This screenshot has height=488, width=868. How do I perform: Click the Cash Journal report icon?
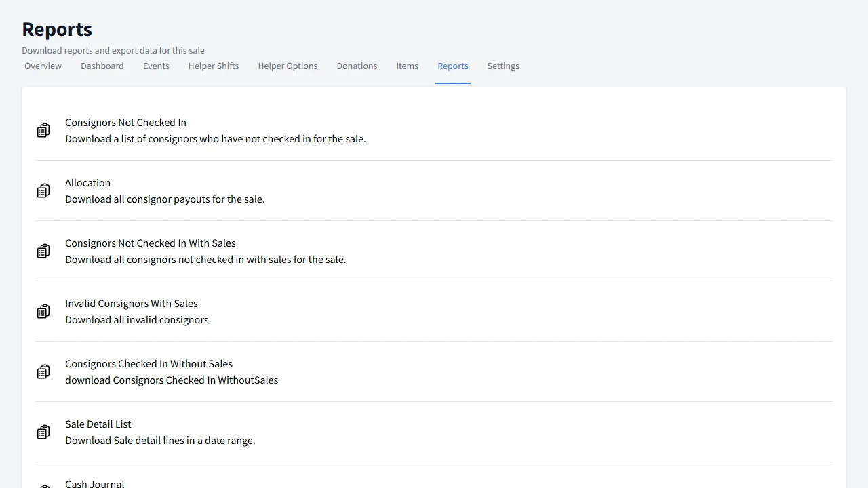(x=43, y=485)
